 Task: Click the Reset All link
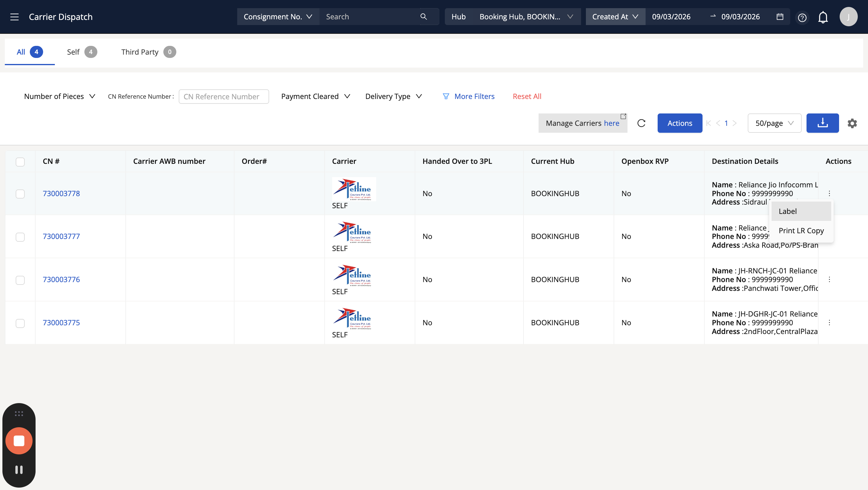(527, 97)
